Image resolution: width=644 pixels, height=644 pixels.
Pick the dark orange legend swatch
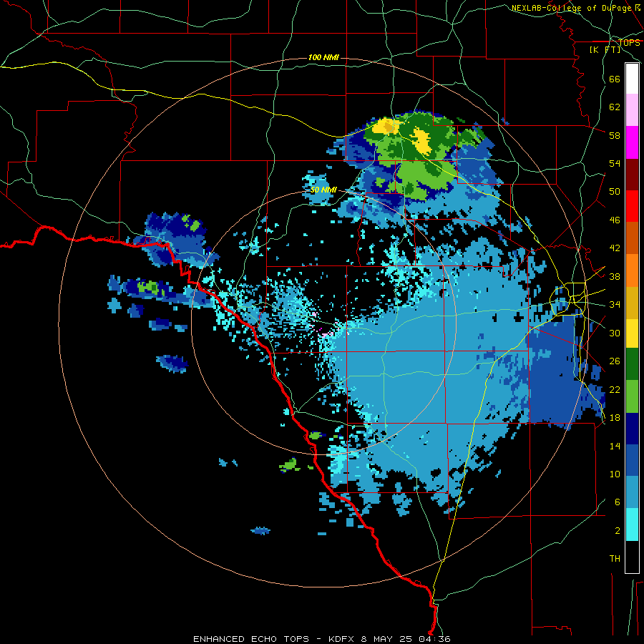click(632, 238)
